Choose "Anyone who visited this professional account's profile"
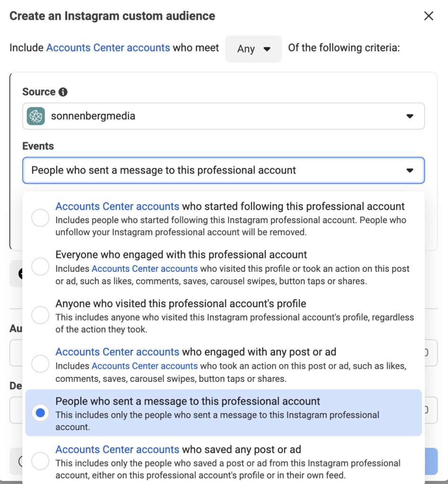Image resolution: width=448 pixels, height=484 pixels. pos(40,315)
